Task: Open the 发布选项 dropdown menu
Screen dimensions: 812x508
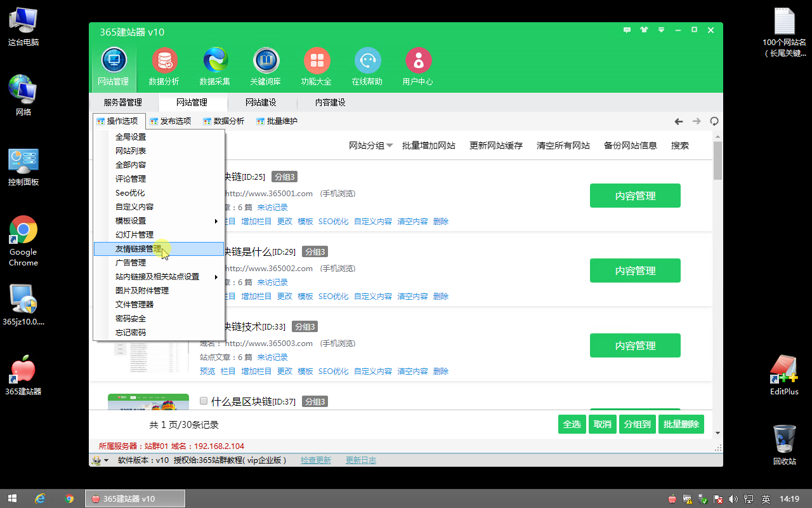Action: (x=171, y=121)
